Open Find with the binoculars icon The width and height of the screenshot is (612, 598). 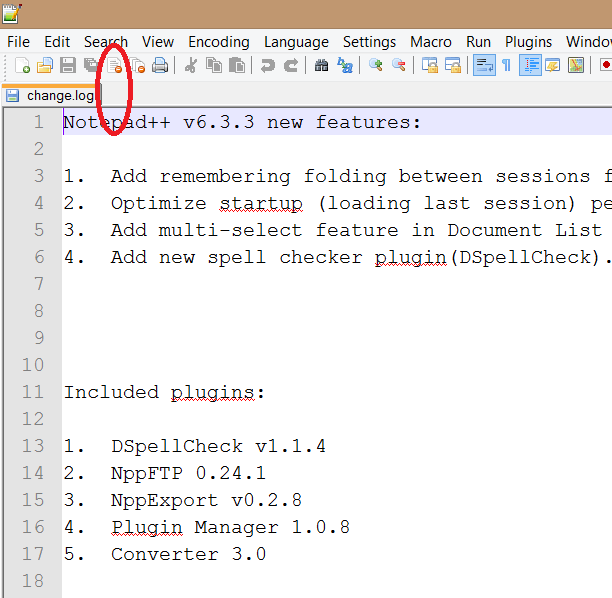click(321, 65)
